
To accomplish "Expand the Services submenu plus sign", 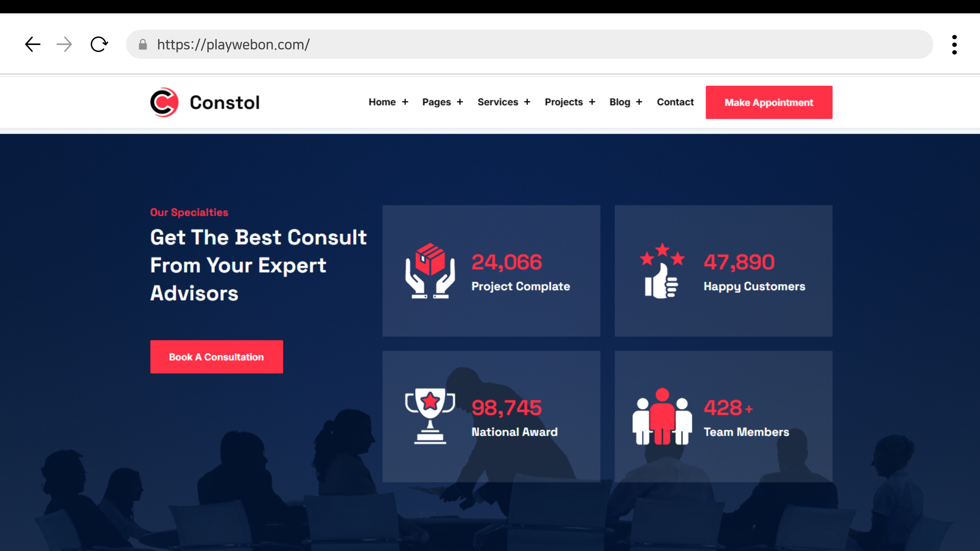I will tap(527, 102).
